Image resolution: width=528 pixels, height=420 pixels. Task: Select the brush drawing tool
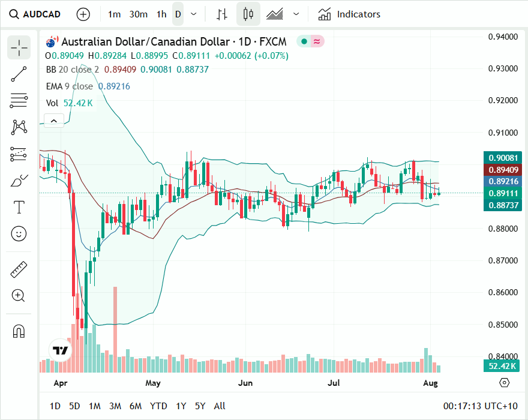point(19,181)
